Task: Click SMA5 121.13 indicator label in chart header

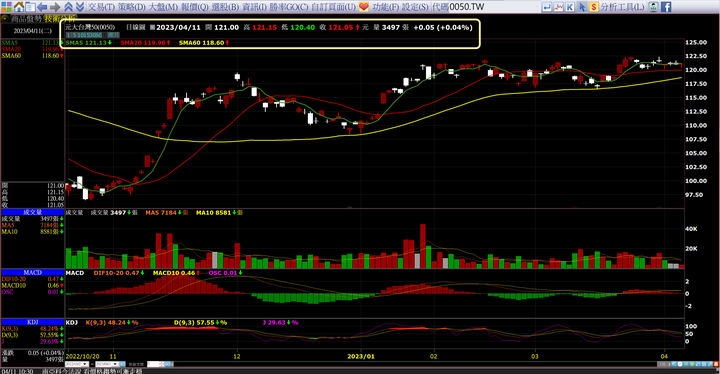Action: (89, 43)
